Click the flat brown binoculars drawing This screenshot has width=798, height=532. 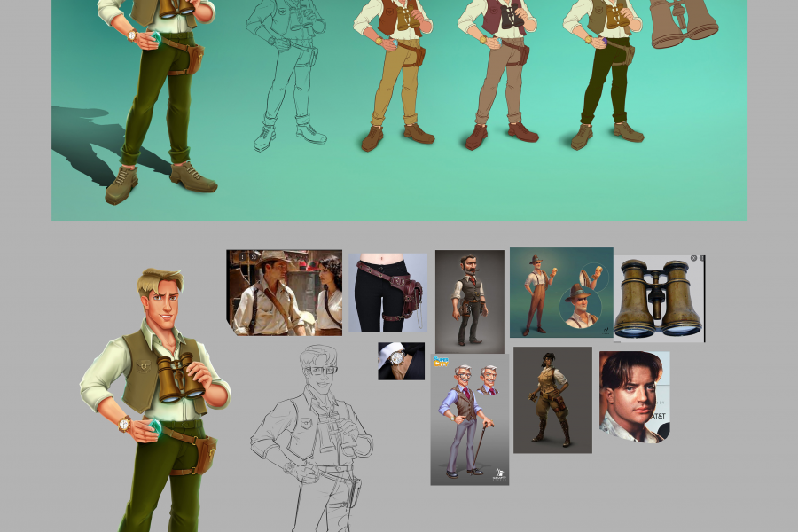click(x=684, y=25)
